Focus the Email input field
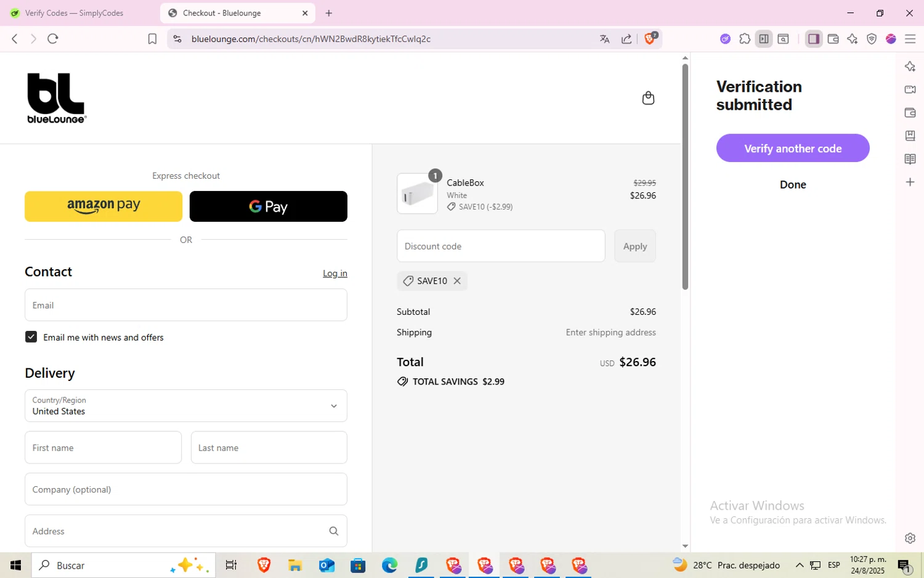Image resolution: width=924 pixels, height=578 pixels. [x=186, y=305]
